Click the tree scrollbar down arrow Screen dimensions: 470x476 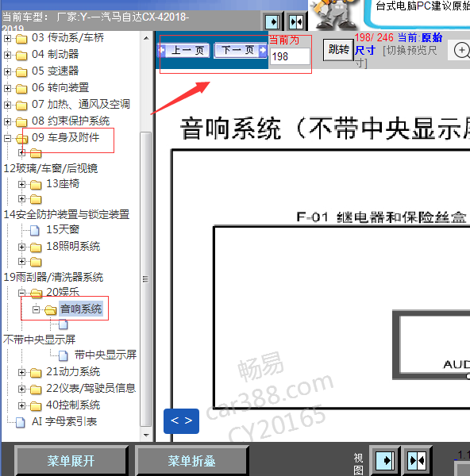(x=146, y=436)
